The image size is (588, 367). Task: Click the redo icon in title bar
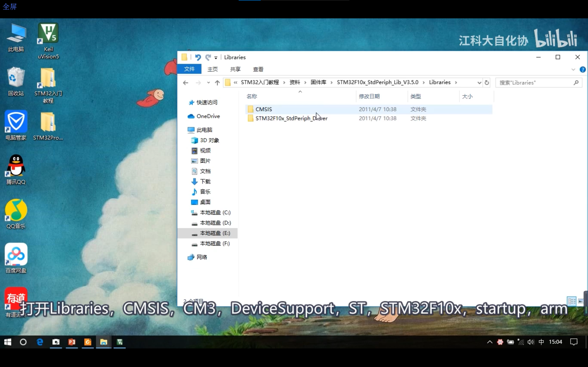pyautogui.click(x=208, y=57)
